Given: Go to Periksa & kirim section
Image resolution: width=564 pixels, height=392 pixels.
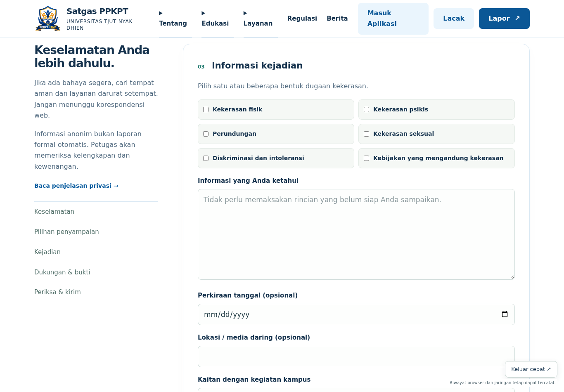Looking at the screenshot, I should point(57,292).
